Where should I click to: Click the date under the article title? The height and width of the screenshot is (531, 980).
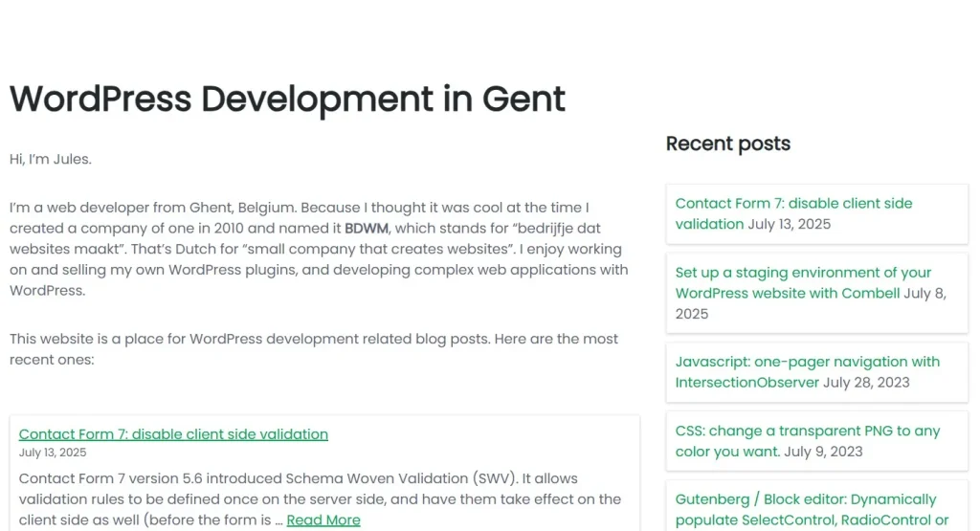tap(53, 453)
